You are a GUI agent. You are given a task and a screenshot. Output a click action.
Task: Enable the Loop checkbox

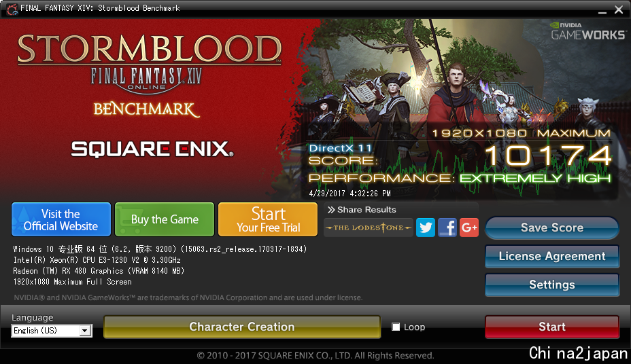pyautogui.click(x=396, y=327)
